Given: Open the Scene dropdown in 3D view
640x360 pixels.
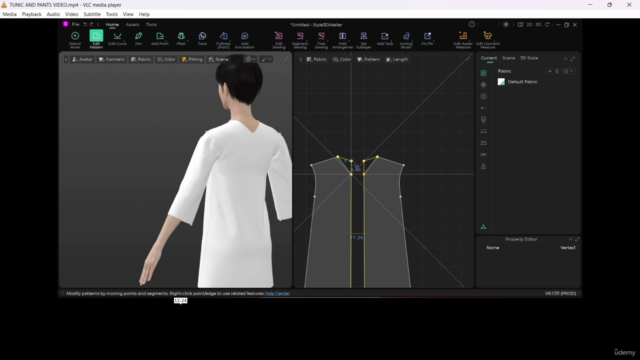Looking at the screenshot, I should click(x=218, y=59).
